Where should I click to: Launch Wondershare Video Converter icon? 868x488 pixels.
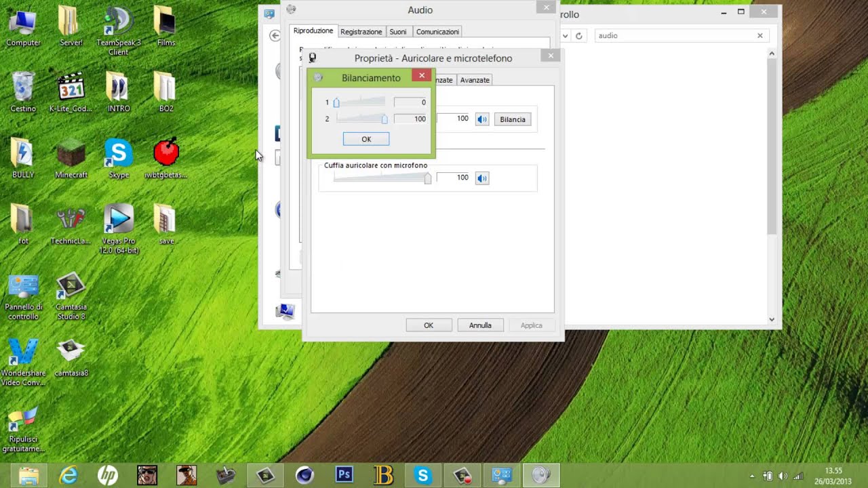[x=23, y=363]
